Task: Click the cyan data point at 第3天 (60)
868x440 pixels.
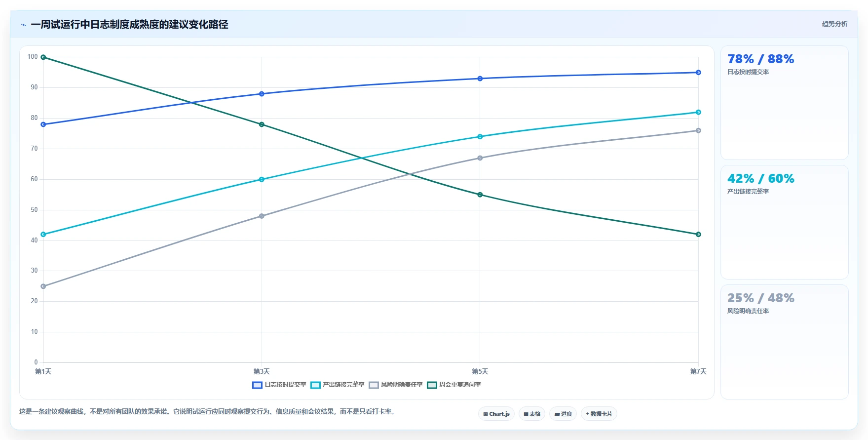Action: pos(262,179)
